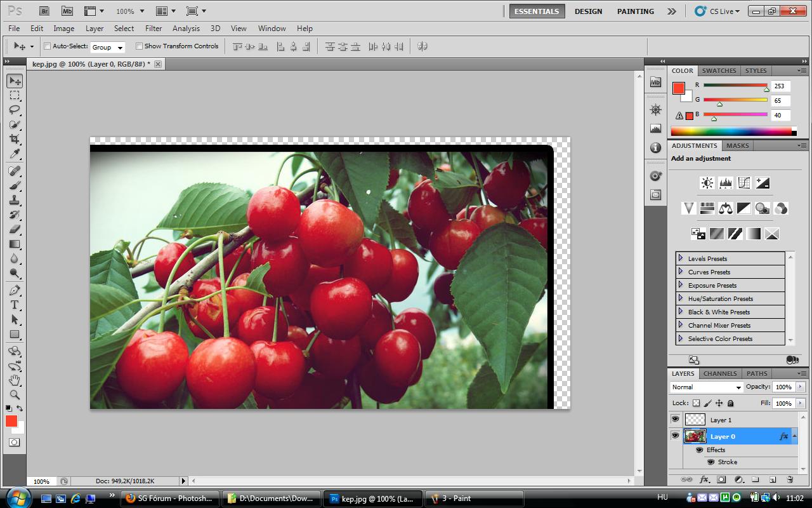
Task: Open the blend mode Normal dropdown
Action: tap(706, 387)
